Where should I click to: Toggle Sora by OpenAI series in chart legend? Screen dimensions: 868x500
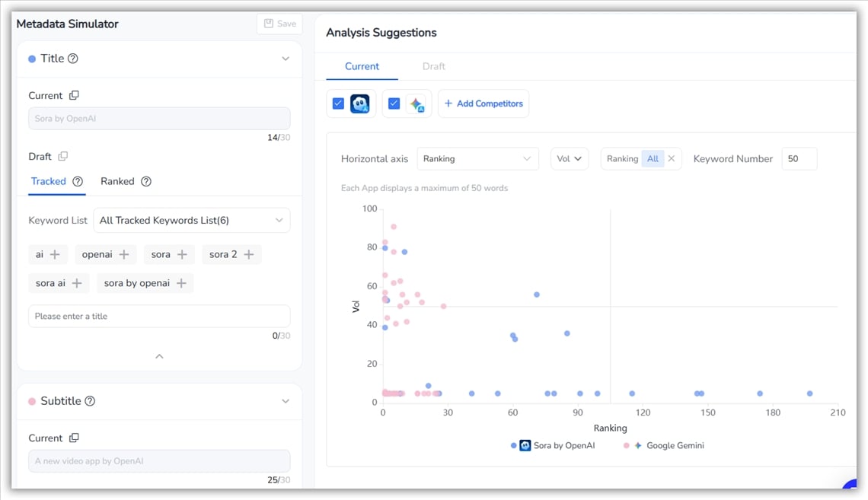click(x=554, y=445)
